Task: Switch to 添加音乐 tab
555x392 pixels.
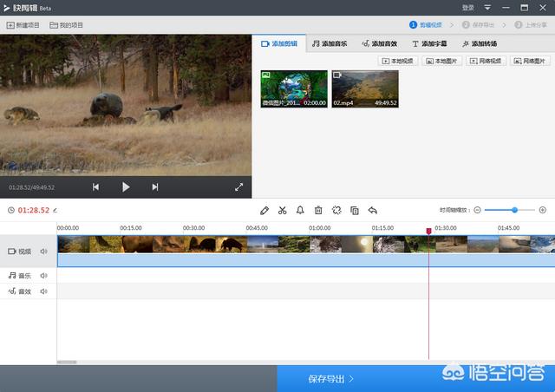Action: [x=330, y=43]
